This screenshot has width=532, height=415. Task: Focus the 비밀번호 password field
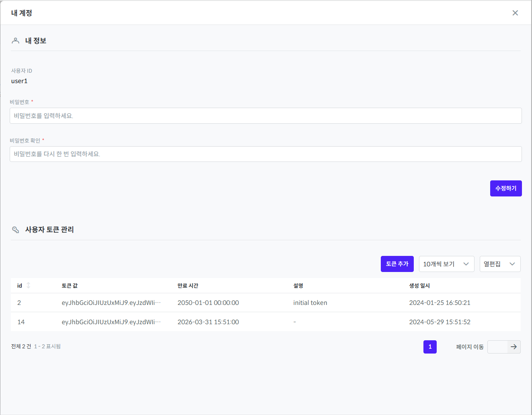click(265, 116)
